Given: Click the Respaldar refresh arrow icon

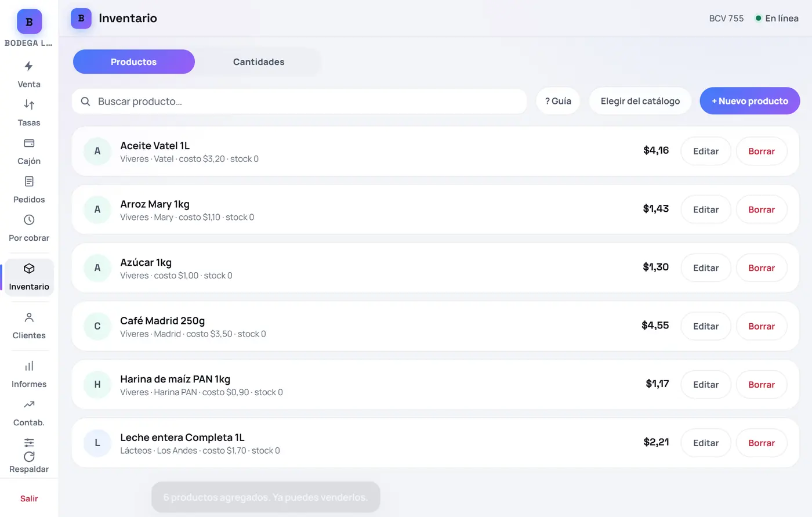Looking at the screenshot, I should click(x=29, y=457).
